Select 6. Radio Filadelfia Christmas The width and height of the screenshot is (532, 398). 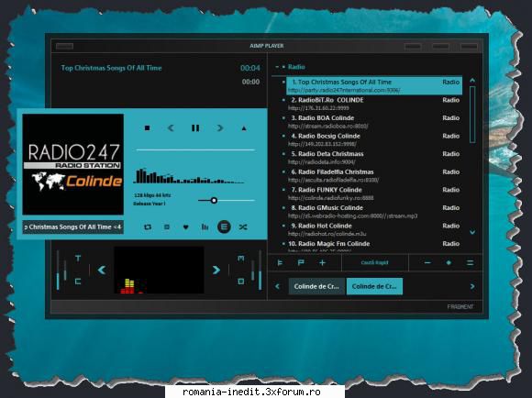pos(374,175)
